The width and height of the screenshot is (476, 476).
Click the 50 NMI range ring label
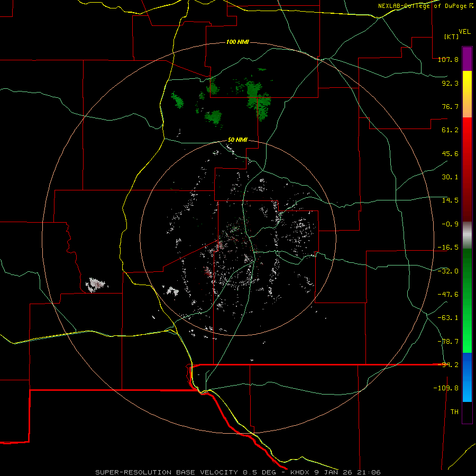237,140
